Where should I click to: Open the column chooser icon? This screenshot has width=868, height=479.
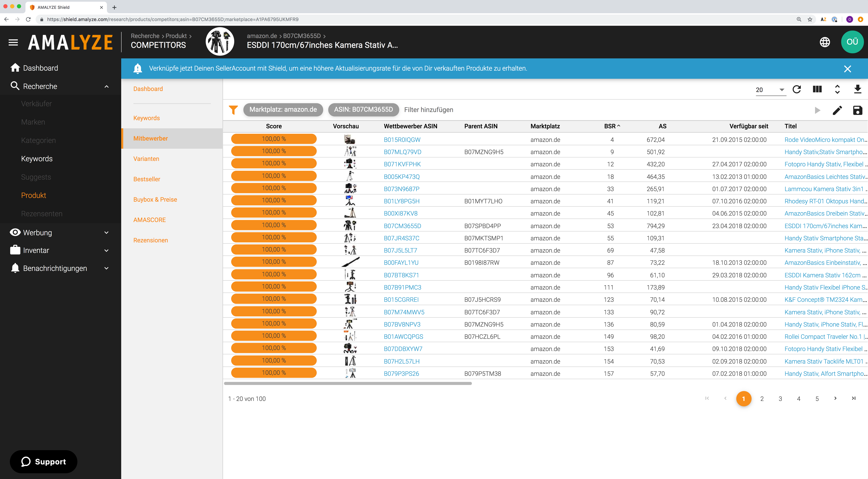(x=817, y=89)
